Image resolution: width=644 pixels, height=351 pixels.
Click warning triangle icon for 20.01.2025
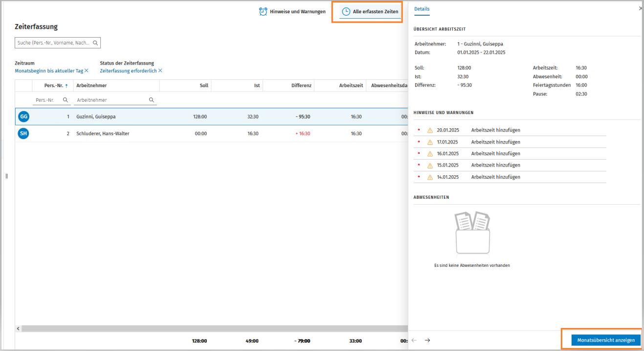[430, 130]
